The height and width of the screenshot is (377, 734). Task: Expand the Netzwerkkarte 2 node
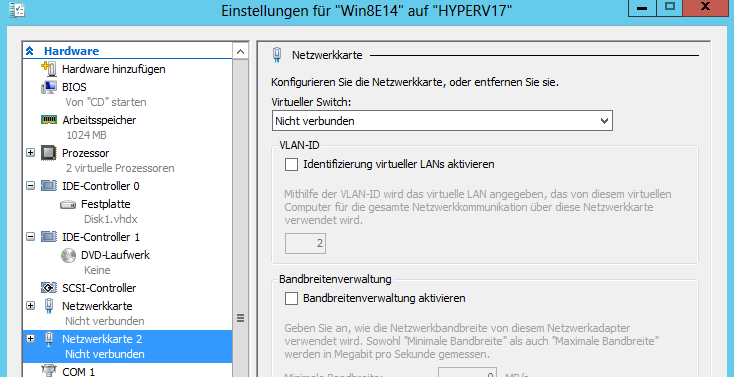pyautogui.click(x=30, y=339)
